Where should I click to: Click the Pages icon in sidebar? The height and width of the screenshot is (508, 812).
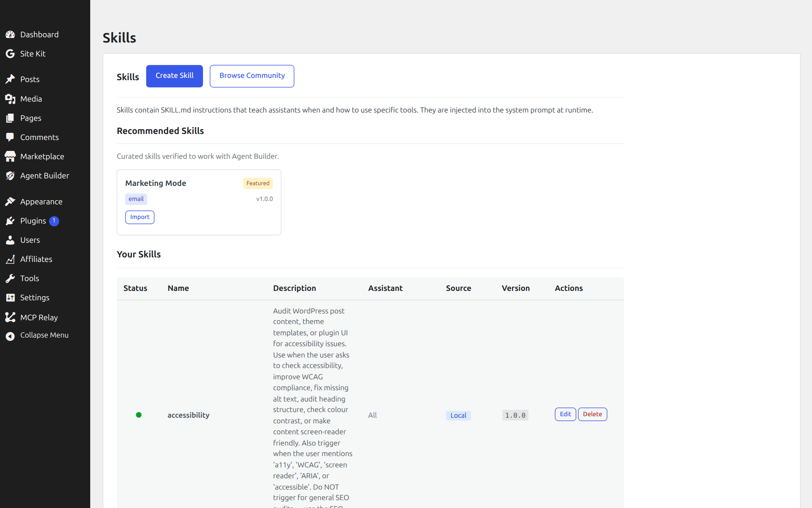10,118
